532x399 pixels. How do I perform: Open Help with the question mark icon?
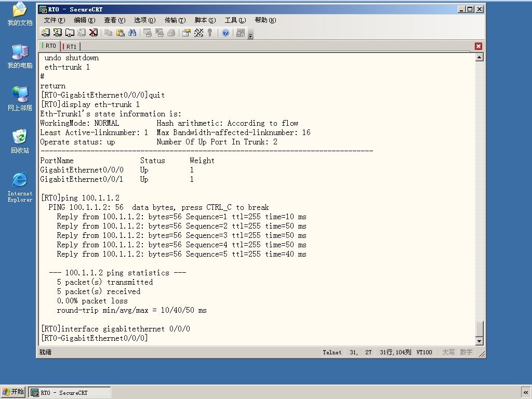click(225, 33)
